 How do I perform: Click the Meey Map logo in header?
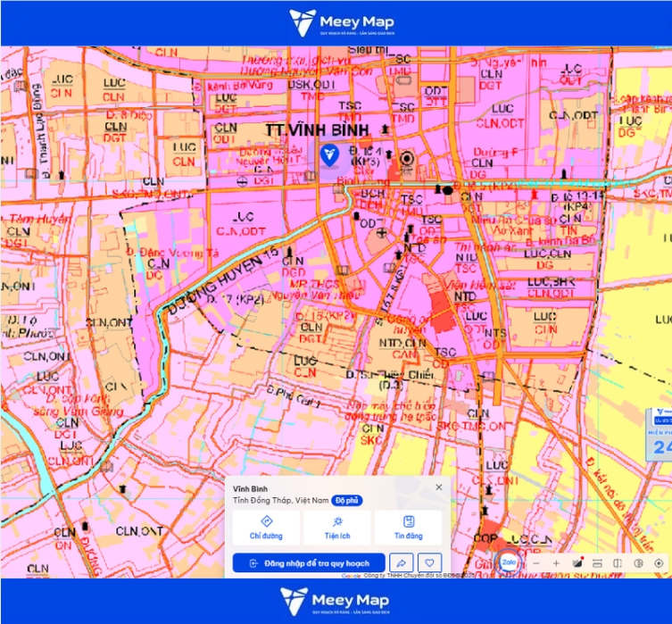point(342,22)
